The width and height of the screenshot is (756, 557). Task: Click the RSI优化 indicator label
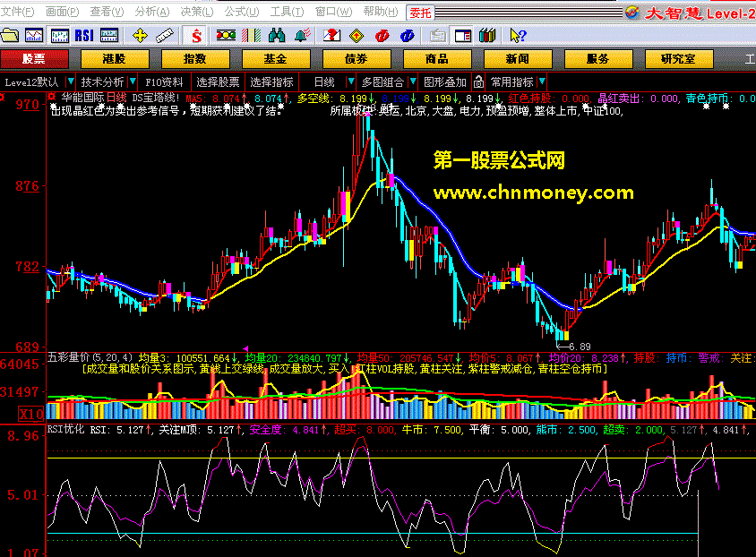coord(65,429)
